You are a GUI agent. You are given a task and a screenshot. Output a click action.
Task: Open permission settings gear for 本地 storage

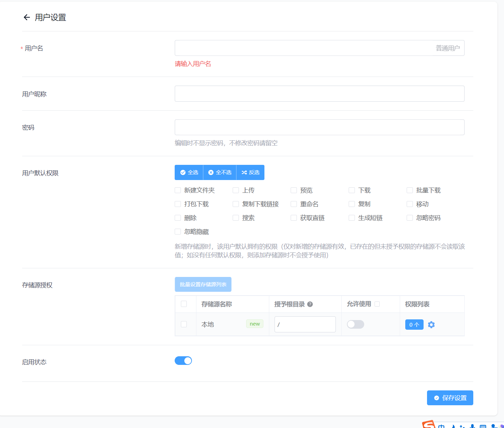[x=431, y=325]
